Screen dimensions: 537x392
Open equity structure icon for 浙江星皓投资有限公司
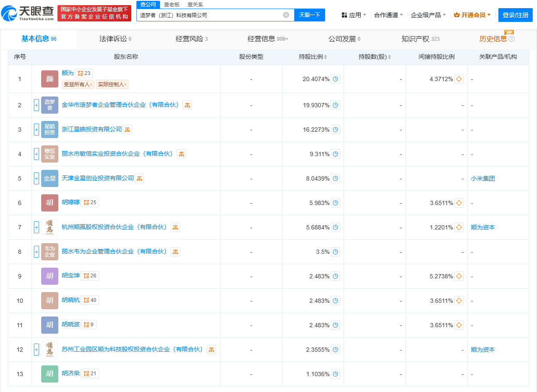coord(127,130)
